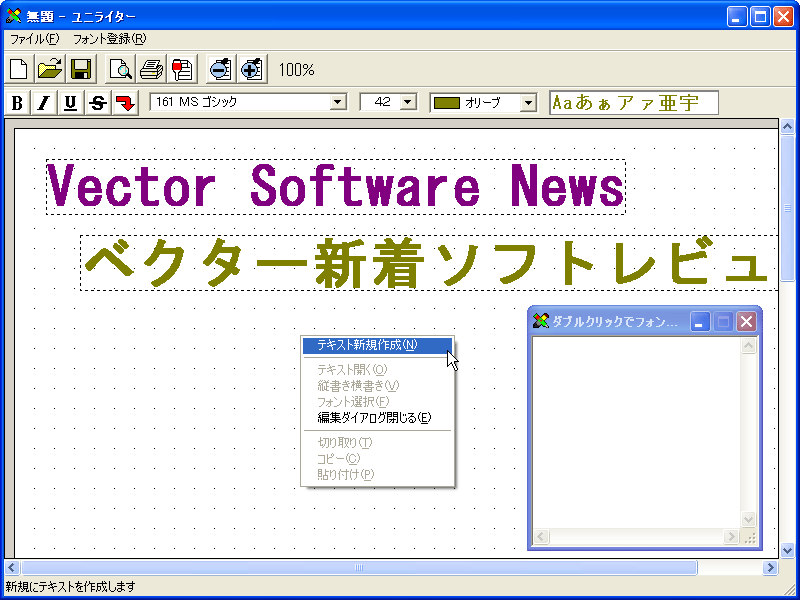Save using the floppy disk icon
The height and width of the screenshot is (600, 800).
(81, 69)
